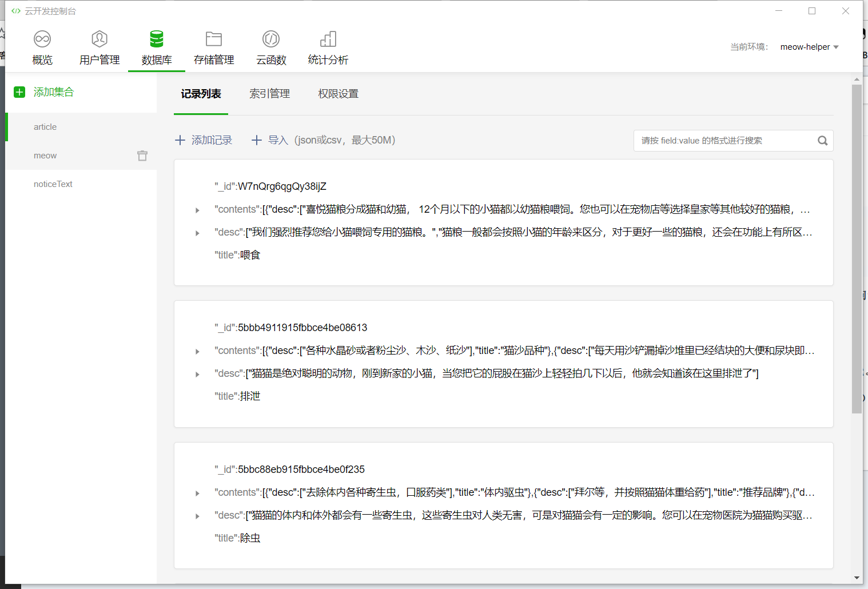Open the 概览 overview icon
This screenshot has height=589, width=868.
pos(42,39)
